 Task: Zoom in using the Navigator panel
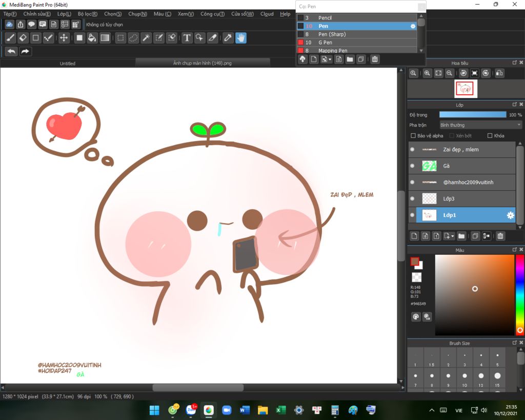[x=427, y=73]
